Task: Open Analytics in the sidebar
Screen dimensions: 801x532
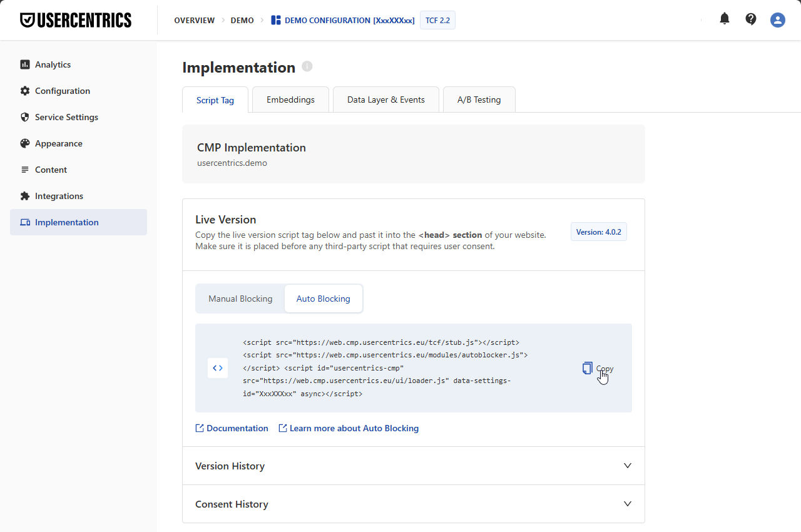Action: (78, 64)
